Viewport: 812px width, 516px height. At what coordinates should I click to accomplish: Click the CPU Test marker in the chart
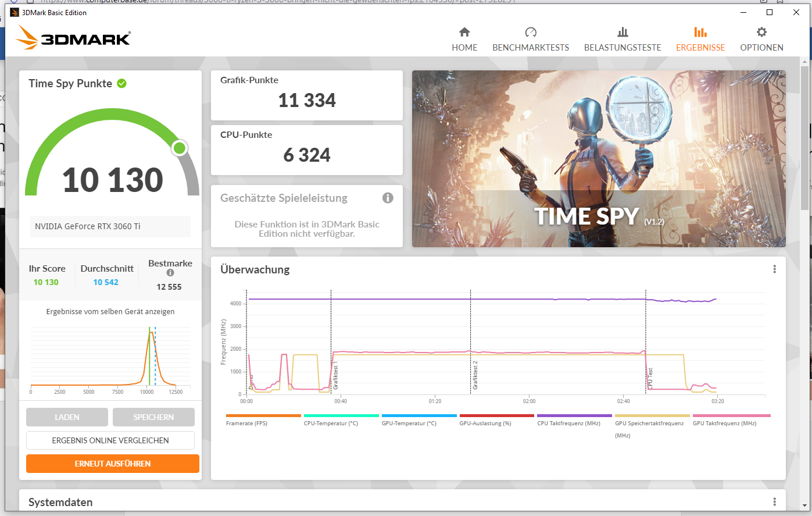(x=650, y=378)
